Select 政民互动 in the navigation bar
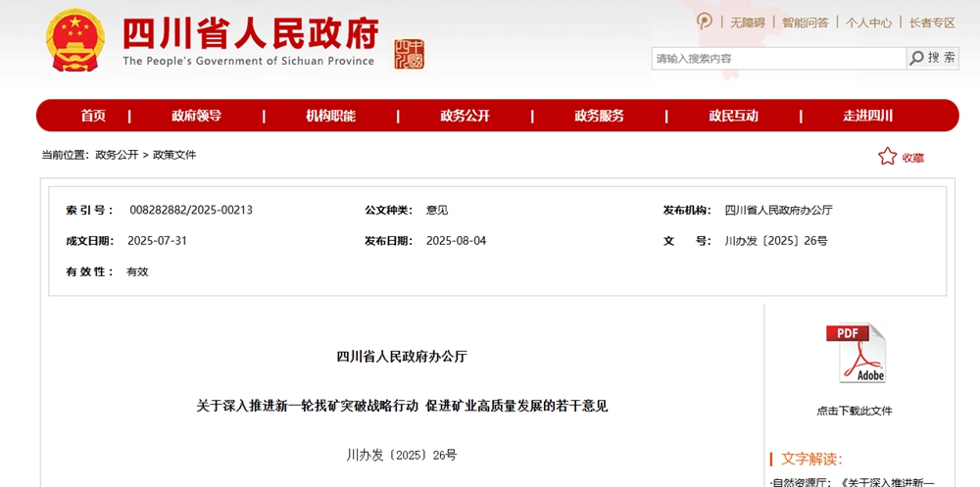Viewport: 980px width, 487px height. point(733,116)
